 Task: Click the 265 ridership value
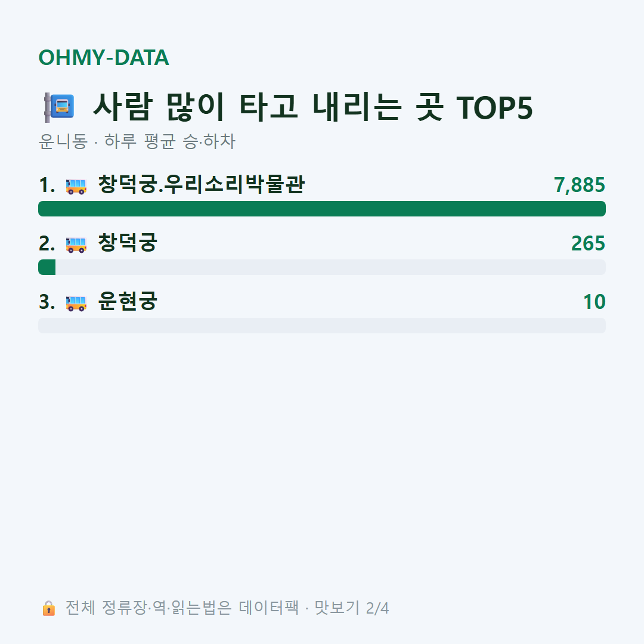(x=588, y=243)
